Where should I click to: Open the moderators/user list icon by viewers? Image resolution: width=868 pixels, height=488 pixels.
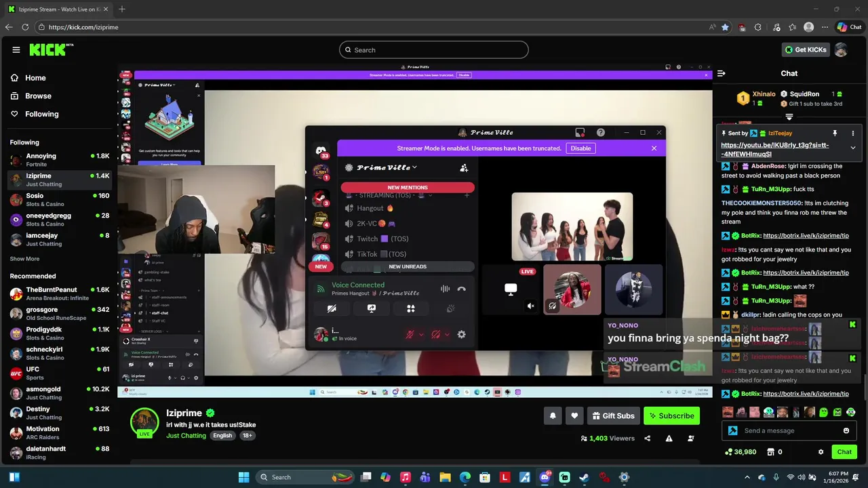(x=690, y=439)
